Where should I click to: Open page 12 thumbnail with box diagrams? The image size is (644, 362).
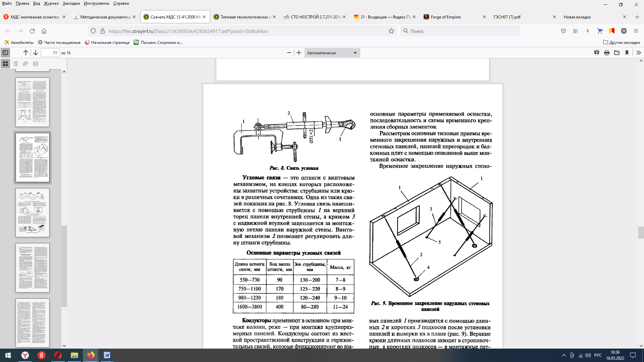(x=33, y=213)
